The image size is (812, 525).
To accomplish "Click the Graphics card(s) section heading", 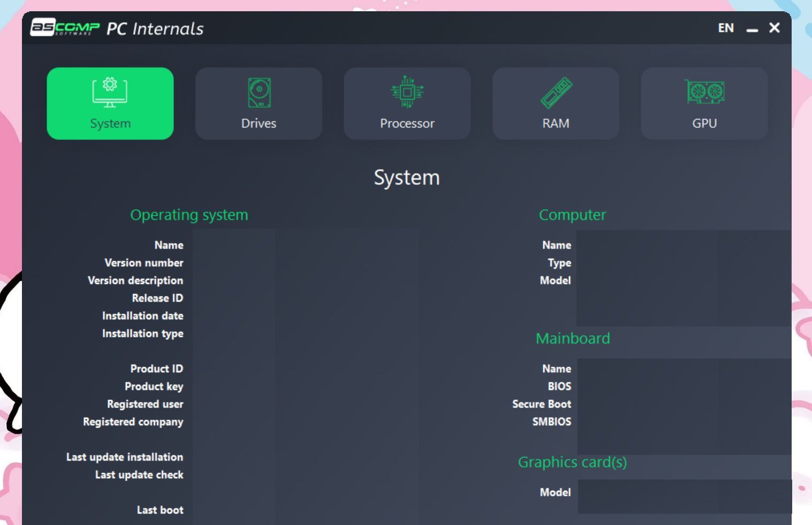I will click(x=572, y=462).
